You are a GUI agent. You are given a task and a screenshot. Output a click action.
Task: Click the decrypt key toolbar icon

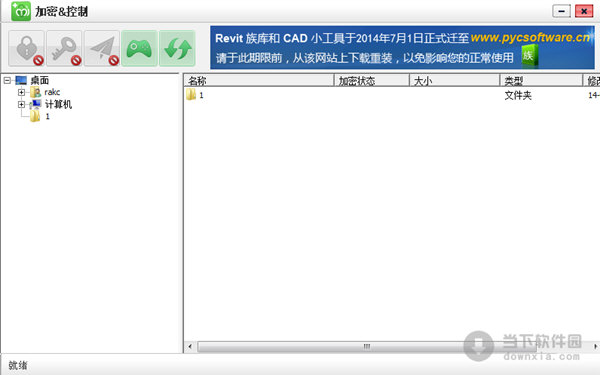[x=64, y=49]
